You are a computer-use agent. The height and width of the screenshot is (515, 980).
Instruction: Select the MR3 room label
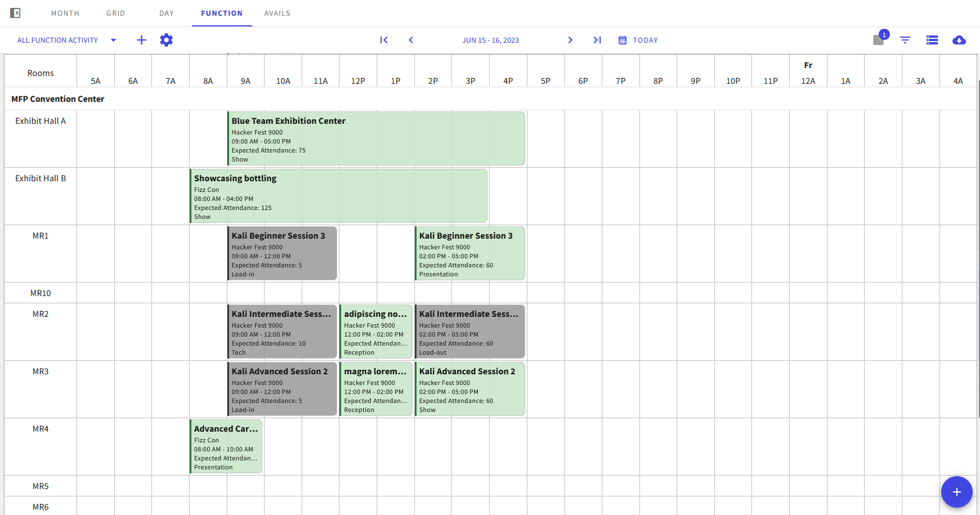[x=41, y=371]
